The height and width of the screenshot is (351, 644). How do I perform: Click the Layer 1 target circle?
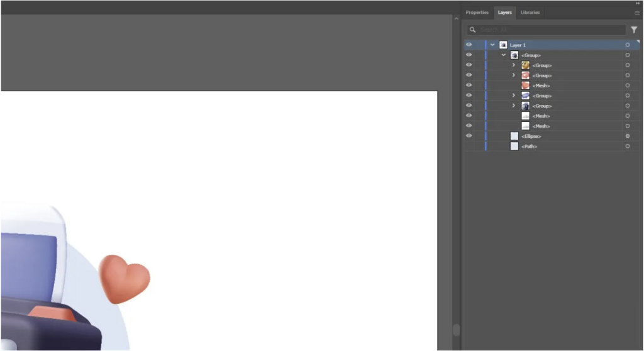(628, 45)
